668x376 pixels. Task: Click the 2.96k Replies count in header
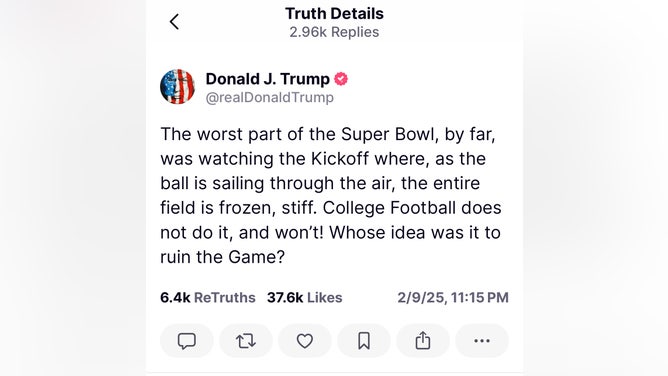click(x=334, y=32)
